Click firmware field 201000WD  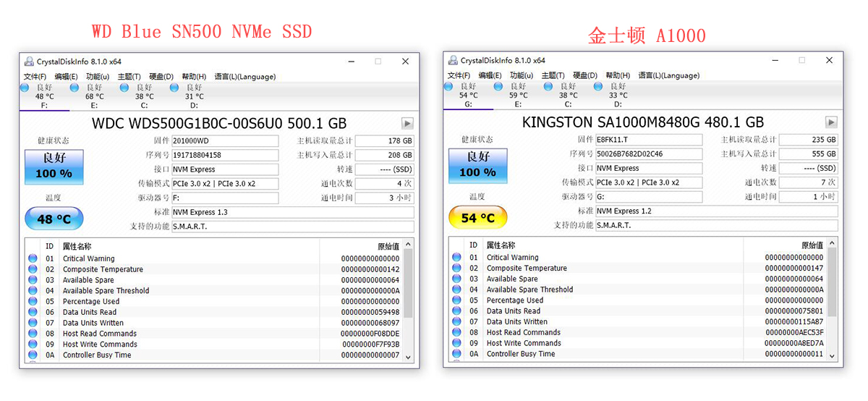(225, 141)
